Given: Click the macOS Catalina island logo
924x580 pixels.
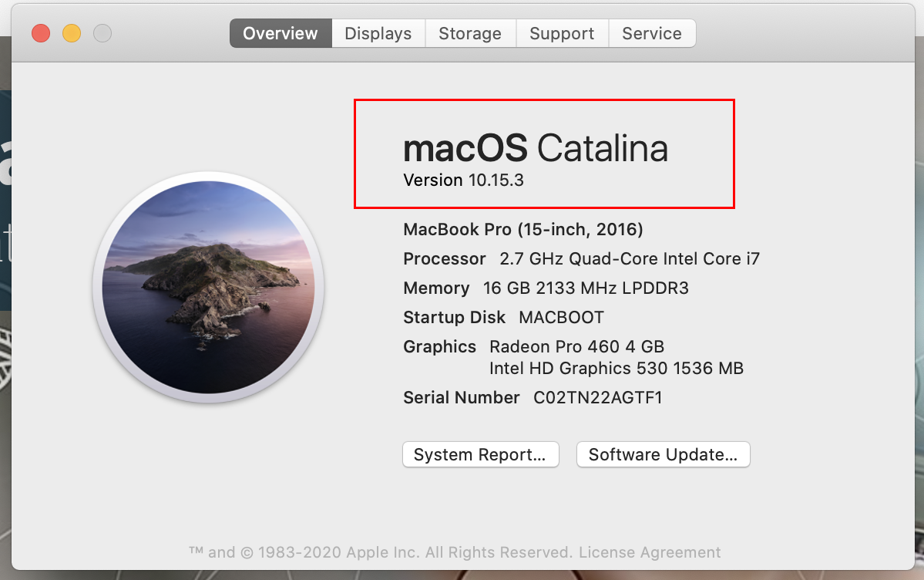Looking at the screenshot, I should click(x=208, y=287).
